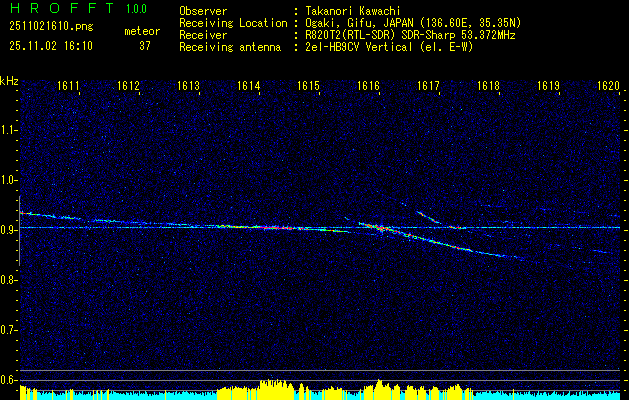The image size is (629, 400).
Task: Click the 1.1 kHz frequency label
Action: (x=9, y=130)
